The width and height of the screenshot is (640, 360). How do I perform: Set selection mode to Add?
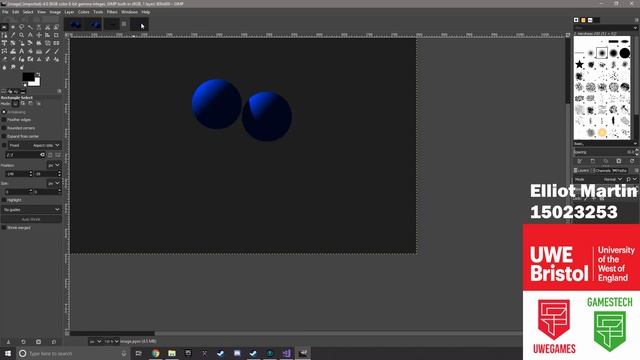(23, 104)
